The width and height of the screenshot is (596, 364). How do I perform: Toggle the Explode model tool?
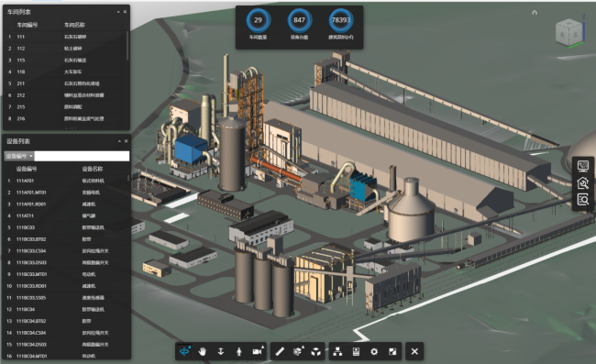pos(315,351)
